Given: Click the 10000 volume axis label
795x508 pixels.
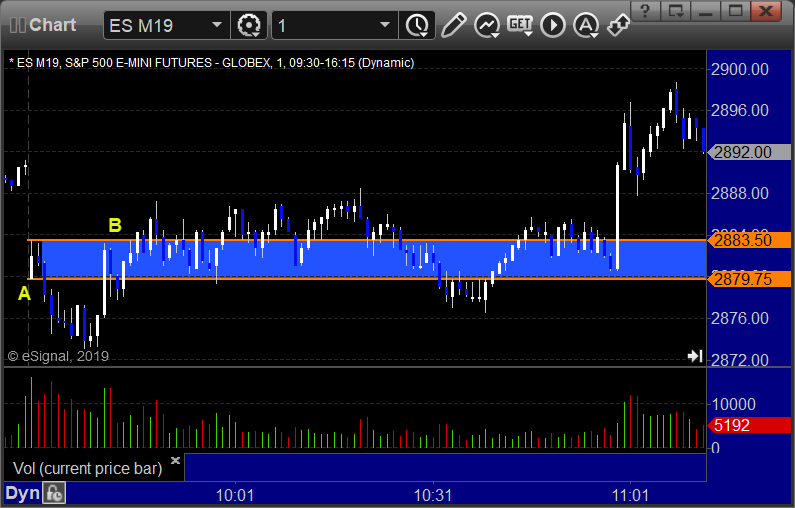Looking at the screenshot, I should [x=734, y=405].
